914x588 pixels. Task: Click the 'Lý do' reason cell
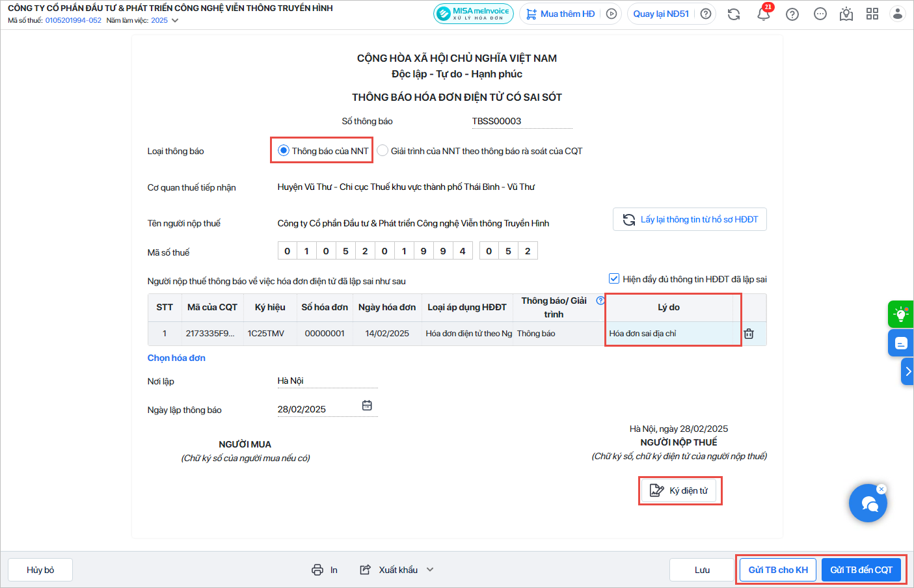pos(669,334)
